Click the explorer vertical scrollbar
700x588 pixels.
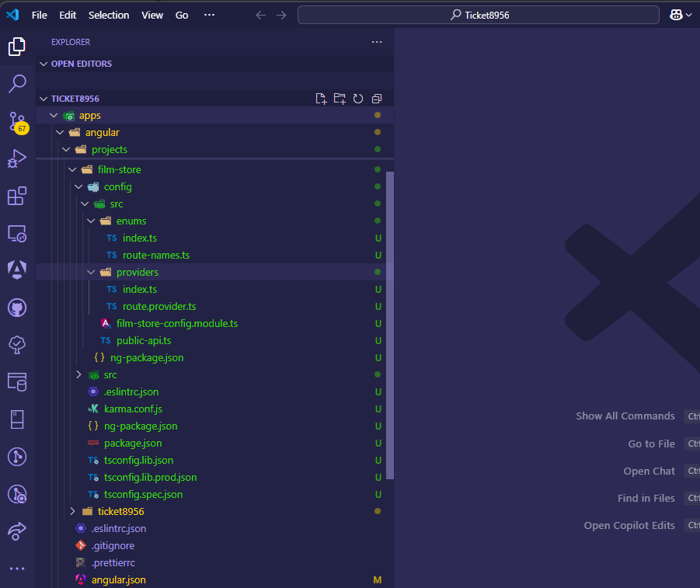[x=390, y=325]
